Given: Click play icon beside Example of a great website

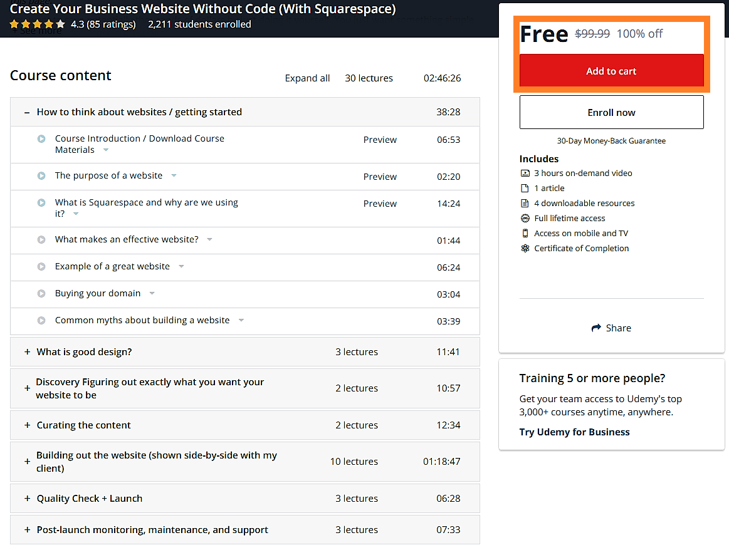Looking at the screenshot, I should (41, 267).
